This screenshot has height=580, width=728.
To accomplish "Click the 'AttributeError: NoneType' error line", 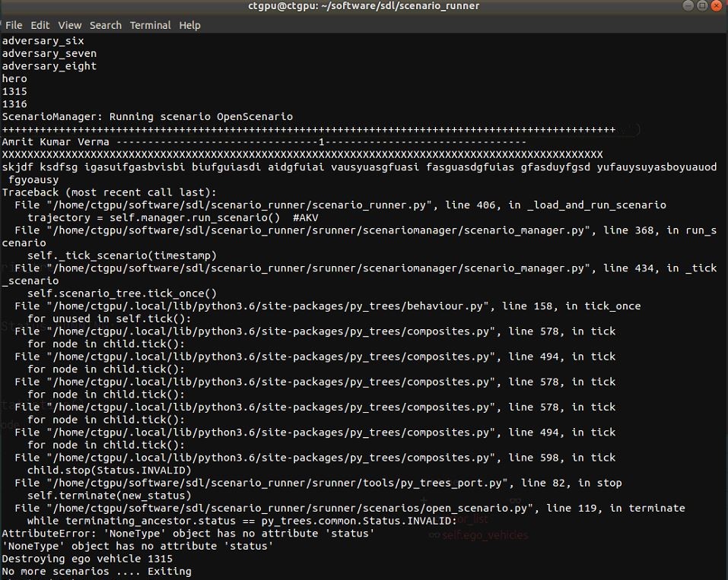I will (188, 534).
